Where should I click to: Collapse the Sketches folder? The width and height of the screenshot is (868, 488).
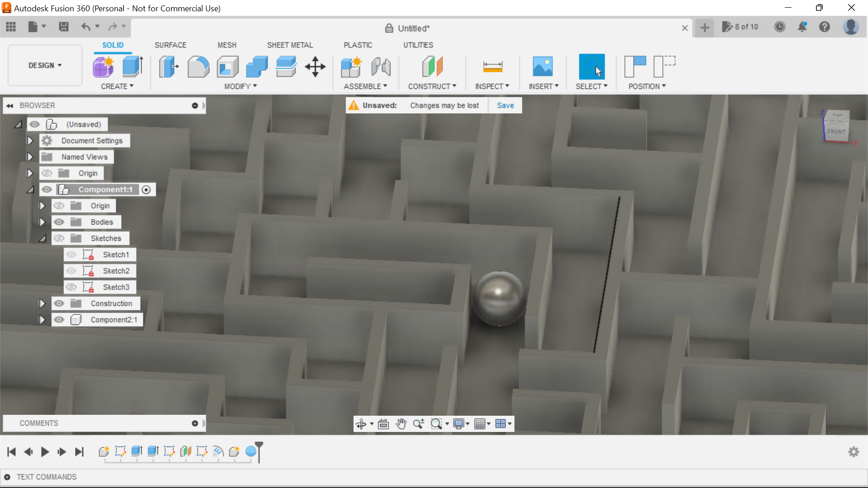point(42,238)
